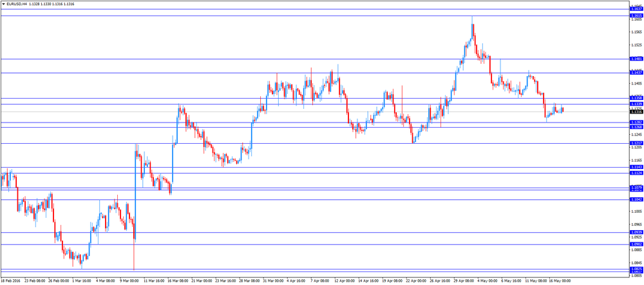Click the EURUSD,H4 chart title text
This screenshot has height=285, width=644.
(17, 4)
